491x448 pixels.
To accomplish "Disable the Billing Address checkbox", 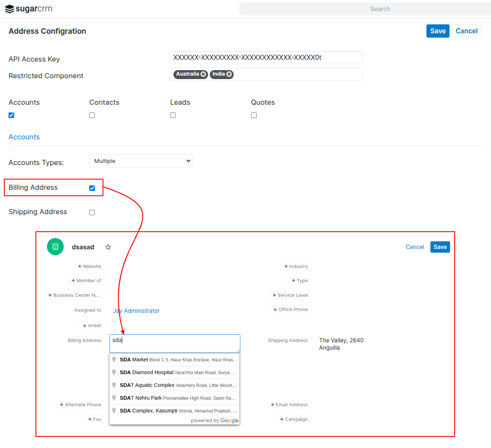I will [x=92, y=188].
